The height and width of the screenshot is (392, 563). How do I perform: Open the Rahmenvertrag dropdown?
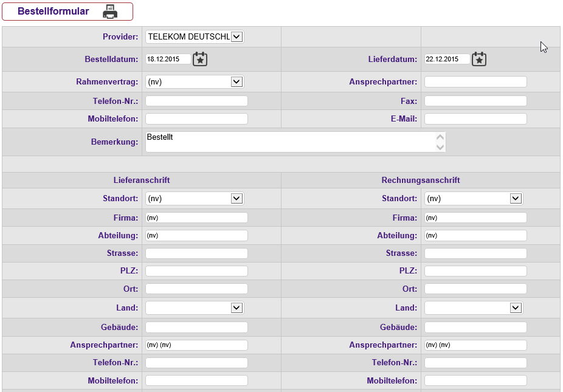click(x=237, y=81)
